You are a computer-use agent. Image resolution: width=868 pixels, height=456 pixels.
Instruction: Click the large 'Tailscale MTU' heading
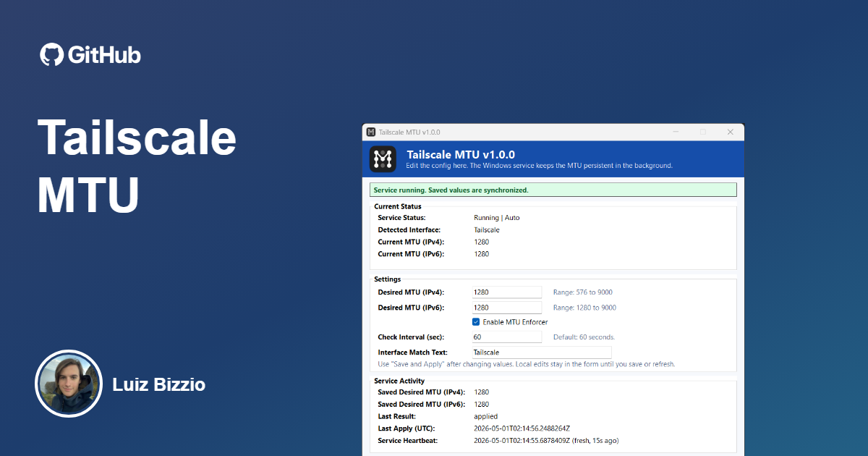click(137, 166)
